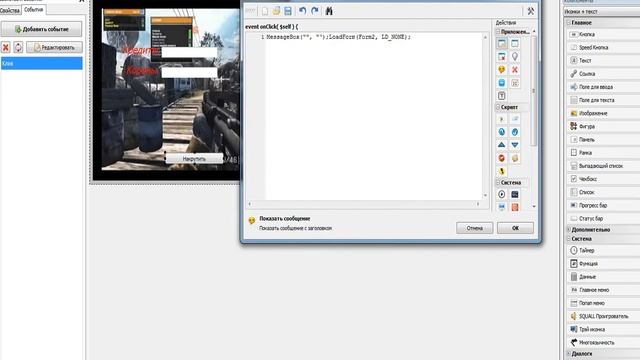Viewport: 640px width, 360px height.
Task: Click the binoculars find icon
Action: pyautogui.click(x=329, y=11)
